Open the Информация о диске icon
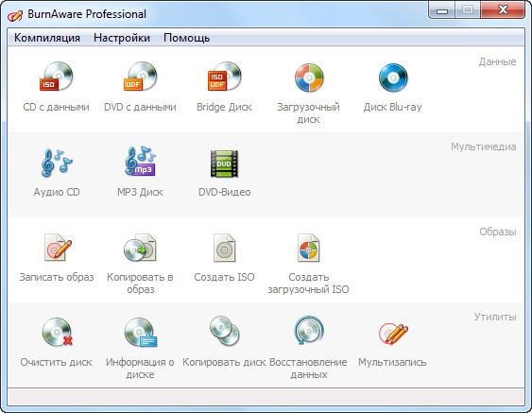 140,332
